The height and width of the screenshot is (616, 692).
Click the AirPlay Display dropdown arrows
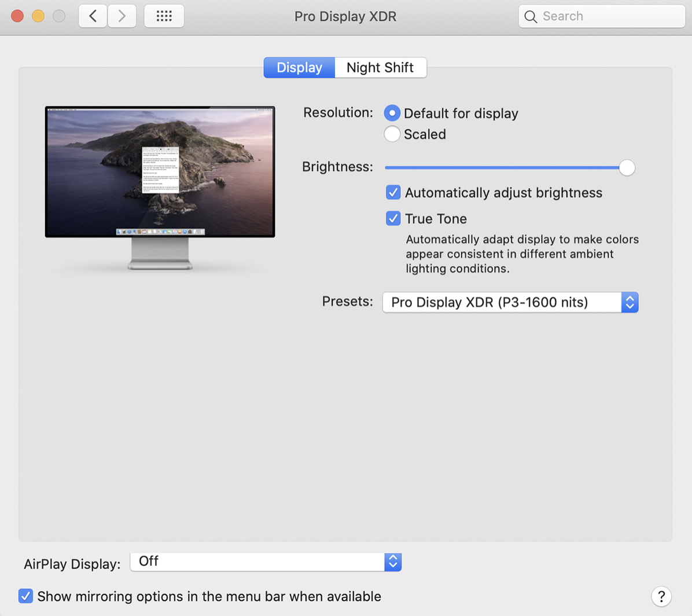392,562
